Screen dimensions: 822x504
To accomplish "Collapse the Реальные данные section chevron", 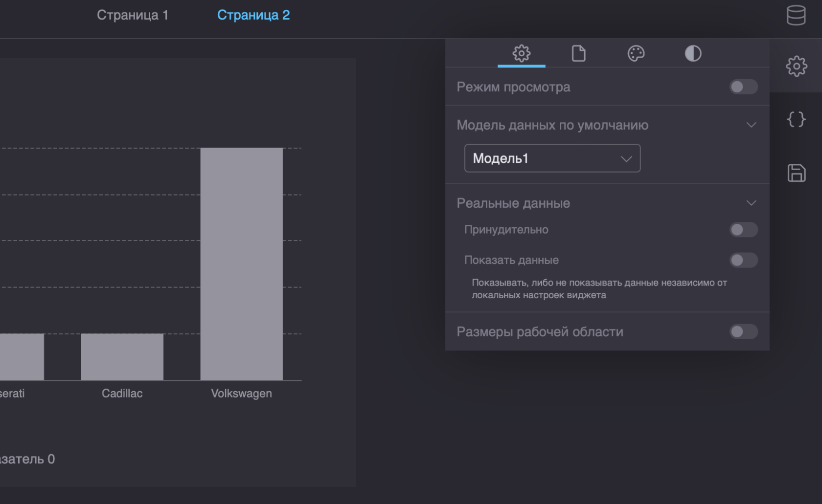I will [751, 203].
